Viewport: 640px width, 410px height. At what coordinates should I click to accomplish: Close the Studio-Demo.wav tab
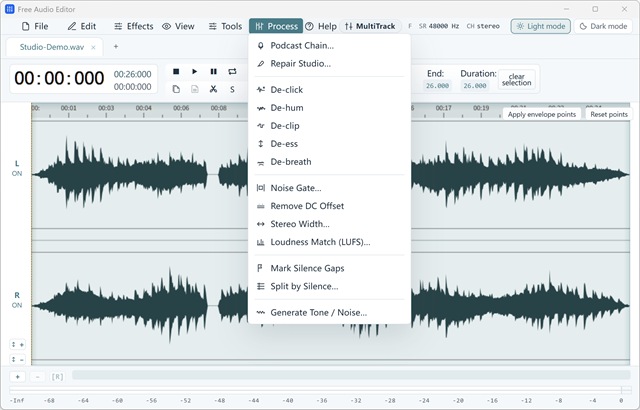[93, 47]
